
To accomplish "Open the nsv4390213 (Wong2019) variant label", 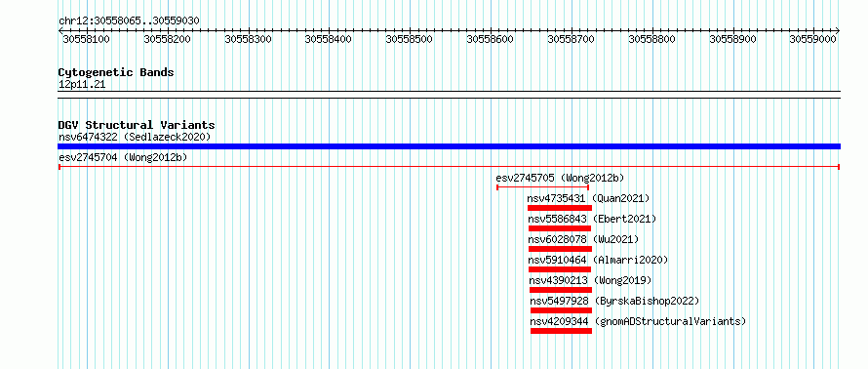I will pyautogui.click(x=591, y=280).
